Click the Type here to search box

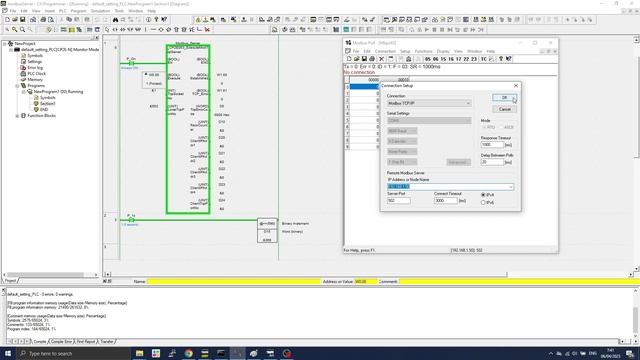pyautogui.click(x=73, y=353)
